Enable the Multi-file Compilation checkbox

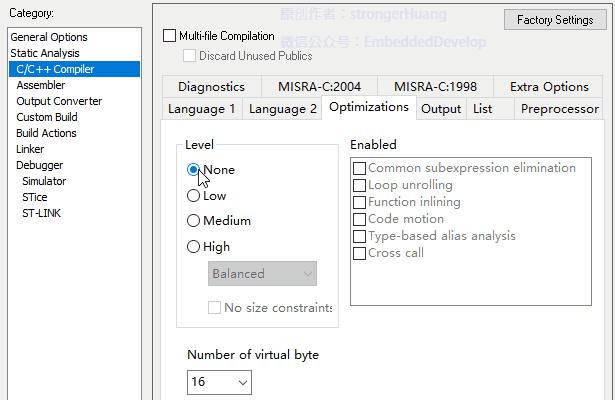pyautogui.click(x=169, y=36)
